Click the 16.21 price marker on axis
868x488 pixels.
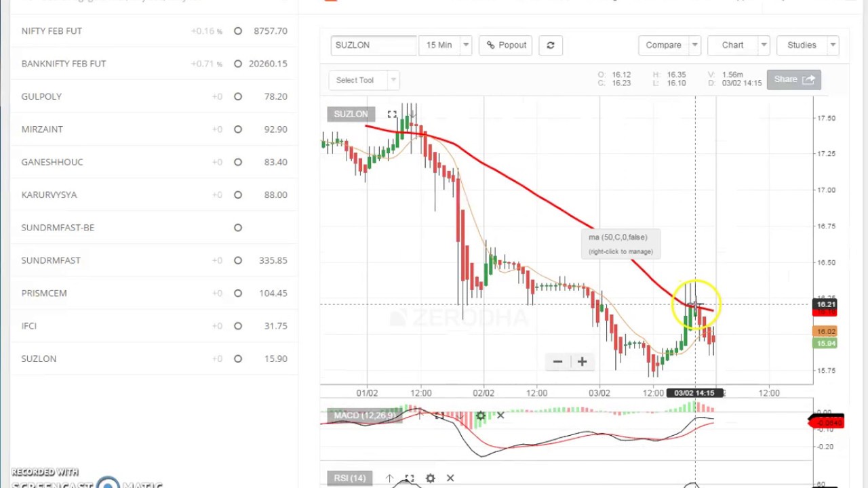pos(826,304)
